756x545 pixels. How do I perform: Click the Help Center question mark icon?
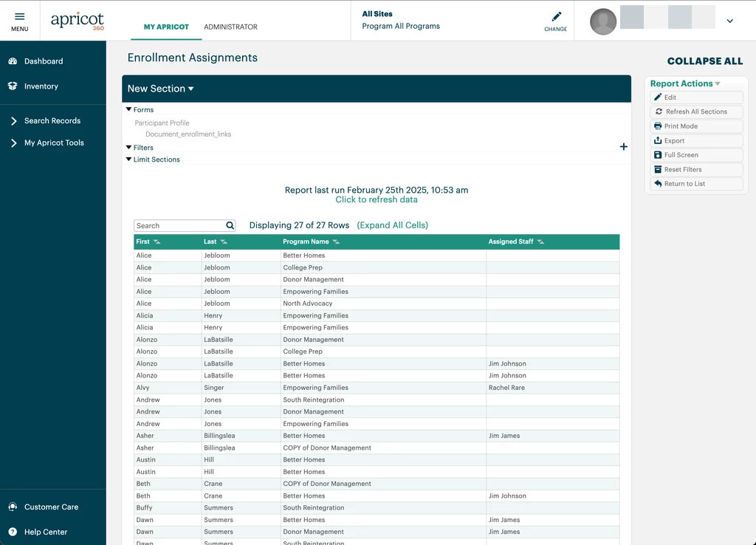(13, 532)
